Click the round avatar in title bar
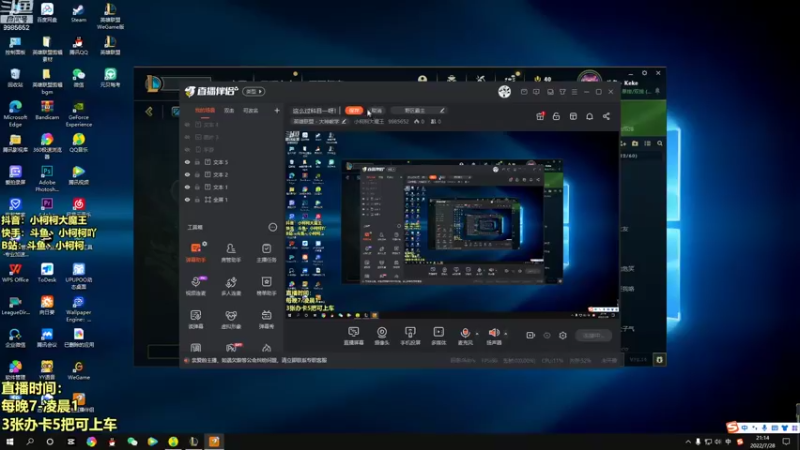This screenshot has height=450, width=800. (x=504, y=91)
